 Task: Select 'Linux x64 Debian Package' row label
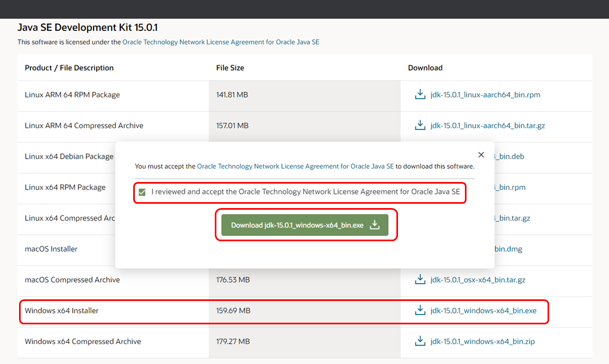tap(69, 156)
